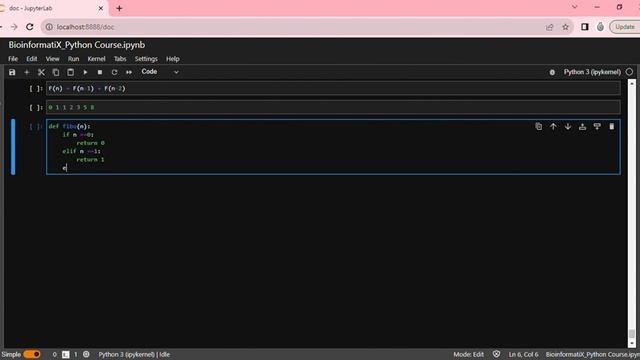Interrupt the kernel with the stop icon
Viewport: 640px width, 360px height.
coord(100,72)
